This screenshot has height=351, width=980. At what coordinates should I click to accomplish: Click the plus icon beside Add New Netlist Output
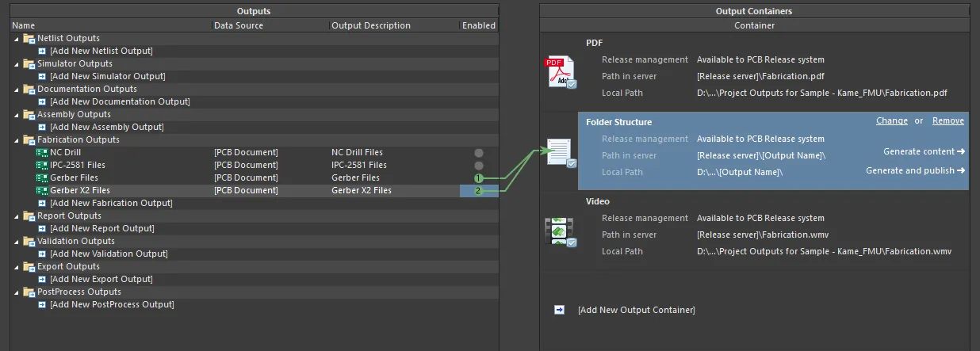click(x=43, y=51)
